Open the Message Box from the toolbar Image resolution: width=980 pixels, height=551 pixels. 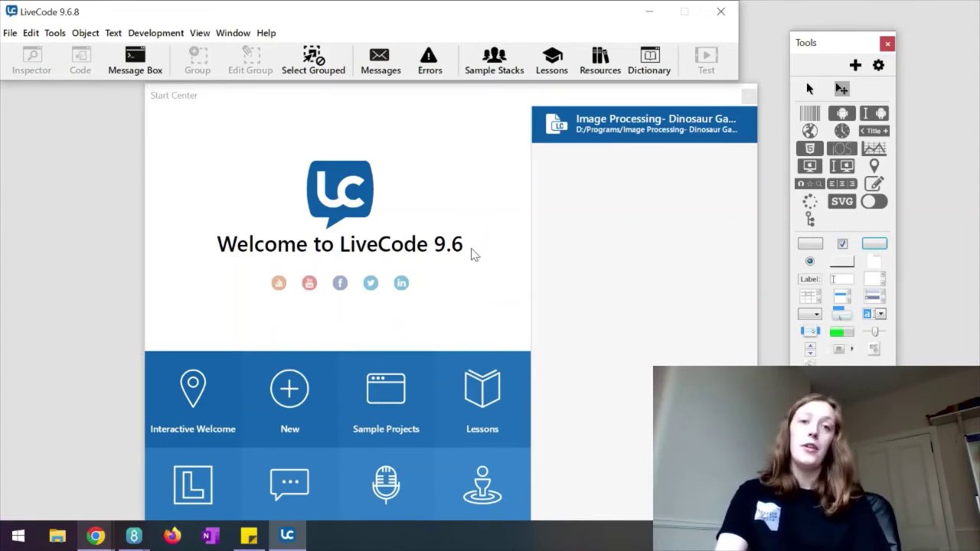136,60
